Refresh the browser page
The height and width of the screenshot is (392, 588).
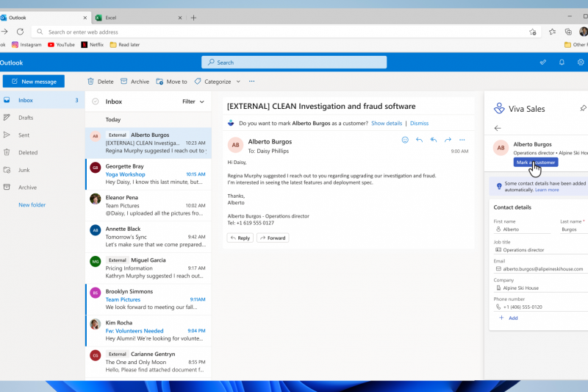click(21, 32)
